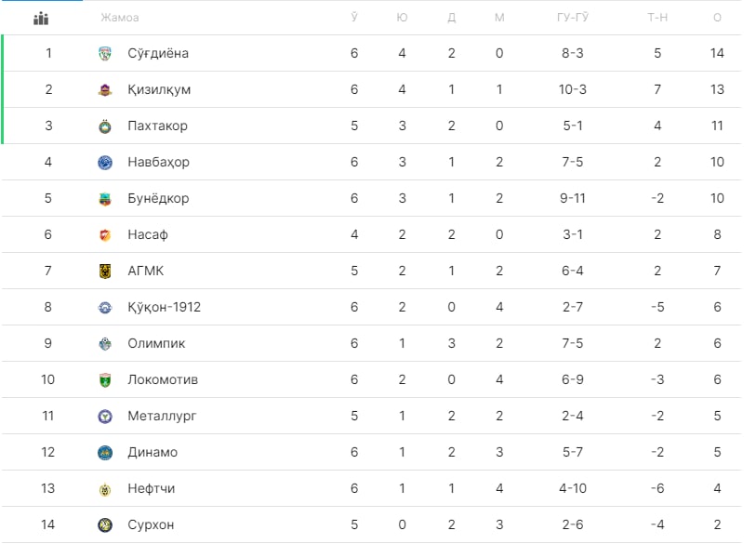Click the Пахтакор club logo

[105, 126]
